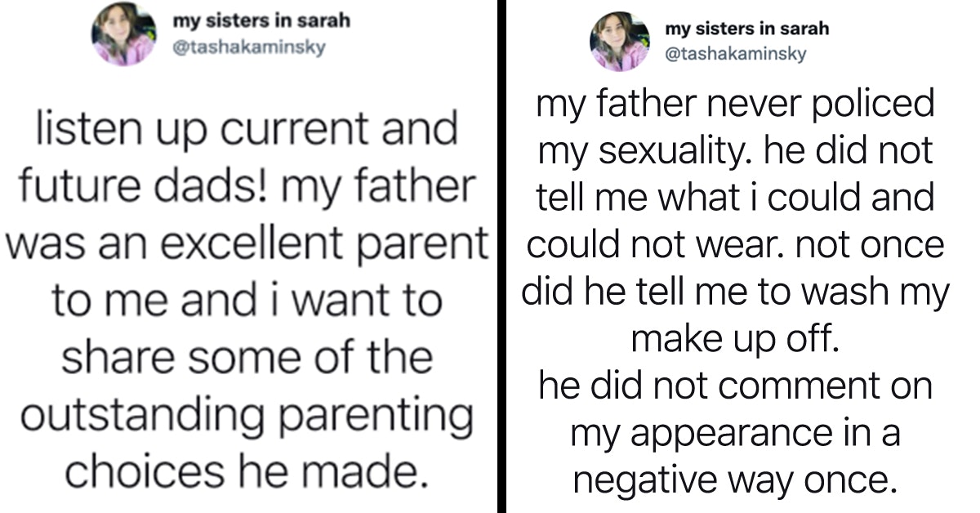Viewport: 980px width, 513px height.
Task: Select the 'was an excellent parent' line
Action: [x=247, y=243]
